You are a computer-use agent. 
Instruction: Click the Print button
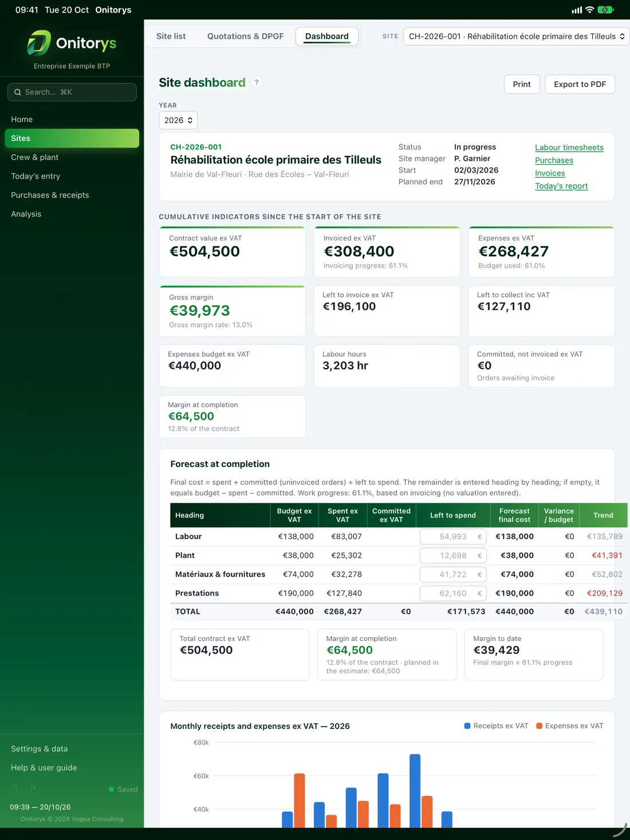(522, 84)
